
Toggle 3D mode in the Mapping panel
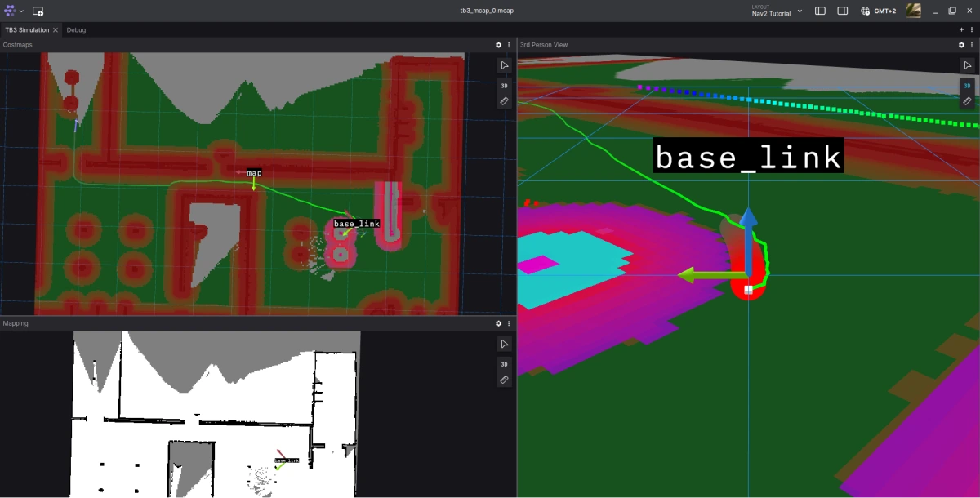[504, 364]
